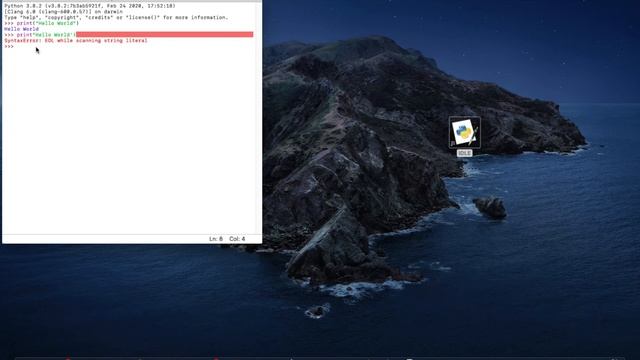640x360 pixels.
Task: Click the "[Clang 6.0" on darwin line
Action: tap(63, 12)
